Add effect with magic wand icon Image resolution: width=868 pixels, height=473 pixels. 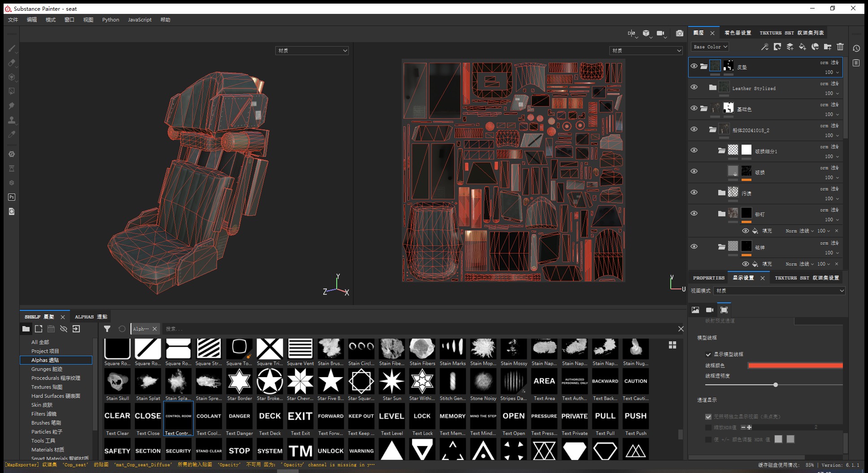(x=765, y=47)
